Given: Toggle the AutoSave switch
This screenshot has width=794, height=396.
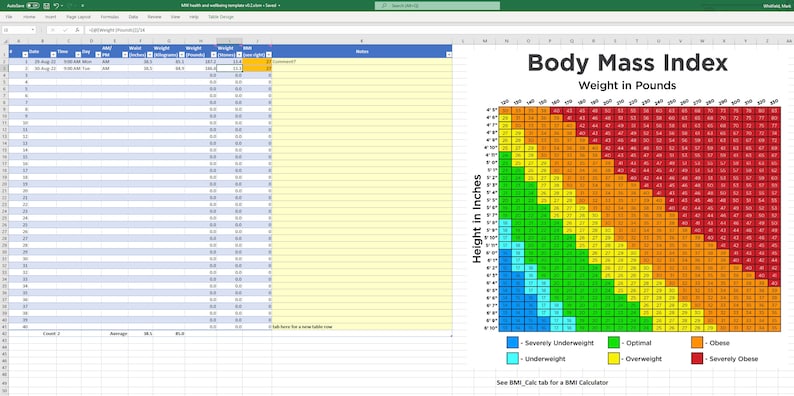Looking at the screenshot, I should [33, 6].
